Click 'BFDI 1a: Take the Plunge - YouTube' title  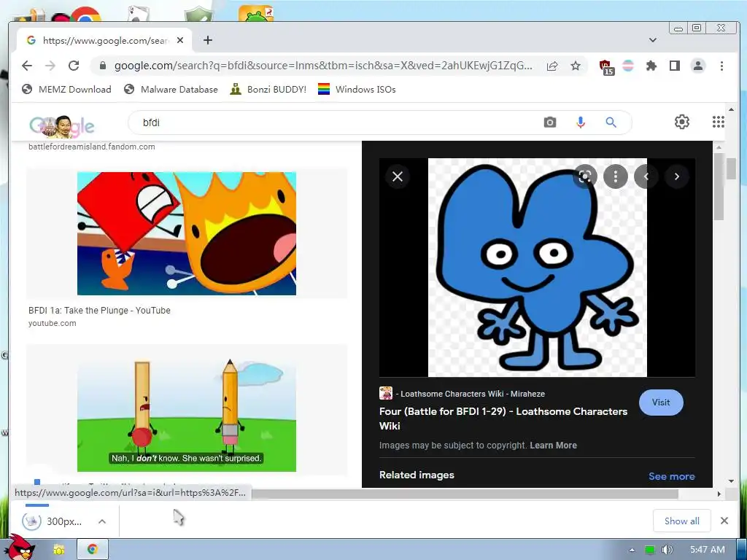tap(99, 311)
